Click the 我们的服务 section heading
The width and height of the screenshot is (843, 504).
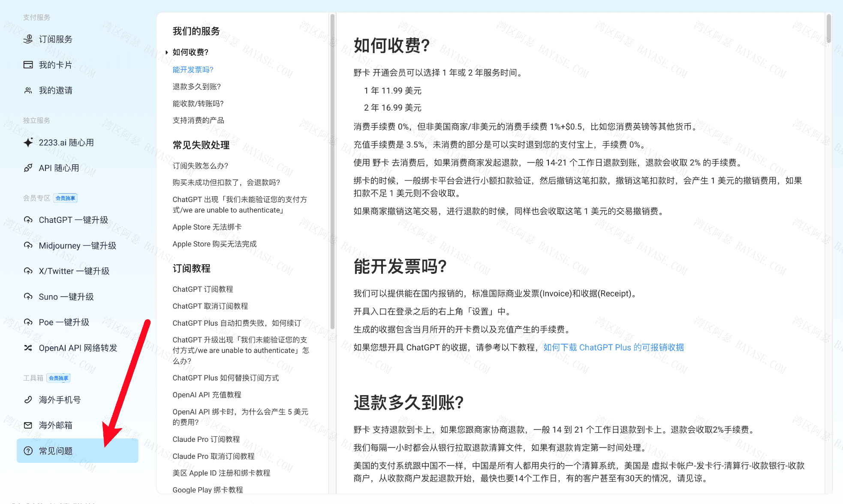coord(196,31)
